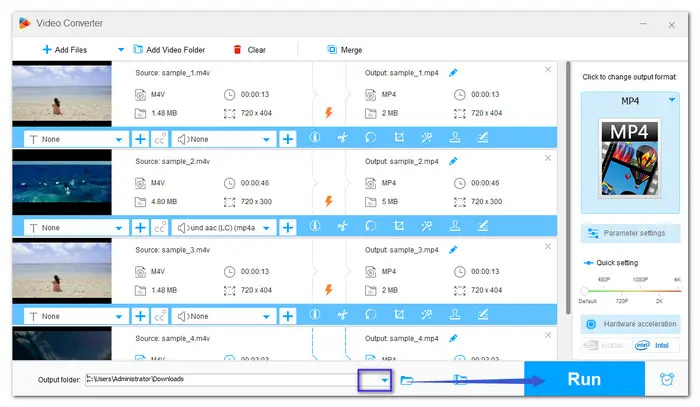Open effects wand for sample_1
Viewport: 700px width, 407px height.
(427, 137)
